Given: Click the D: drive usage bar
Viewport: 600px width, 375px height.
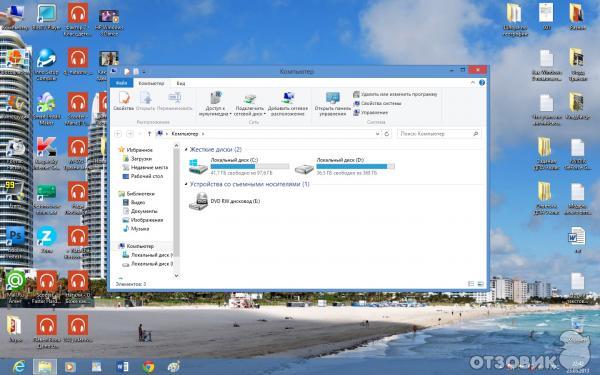Looking at the screenshot, I should click(355, 166).
